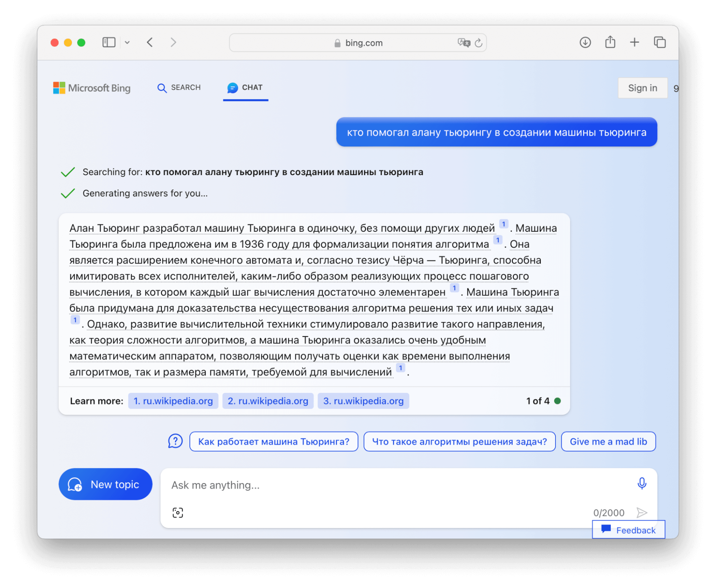Screen dimensions: 716x588
Task: Toggle the Safari sidebar
Action: [x=109, y=42]
